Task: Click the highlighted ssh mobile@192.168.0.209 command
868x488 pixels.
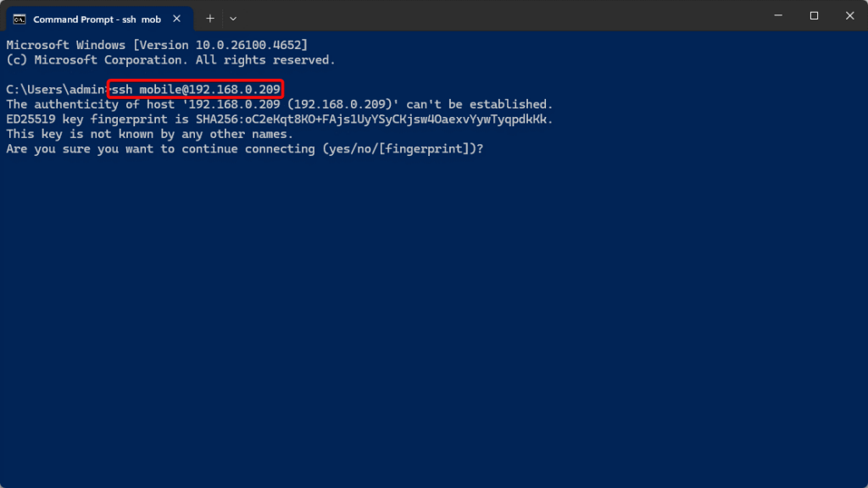Action: pyautogui.click(x=196, y=89)
